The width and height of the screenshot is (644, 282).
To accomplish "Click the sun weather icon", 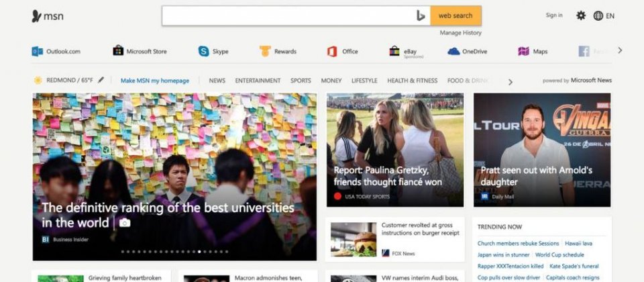I will (x=38, y=81).
